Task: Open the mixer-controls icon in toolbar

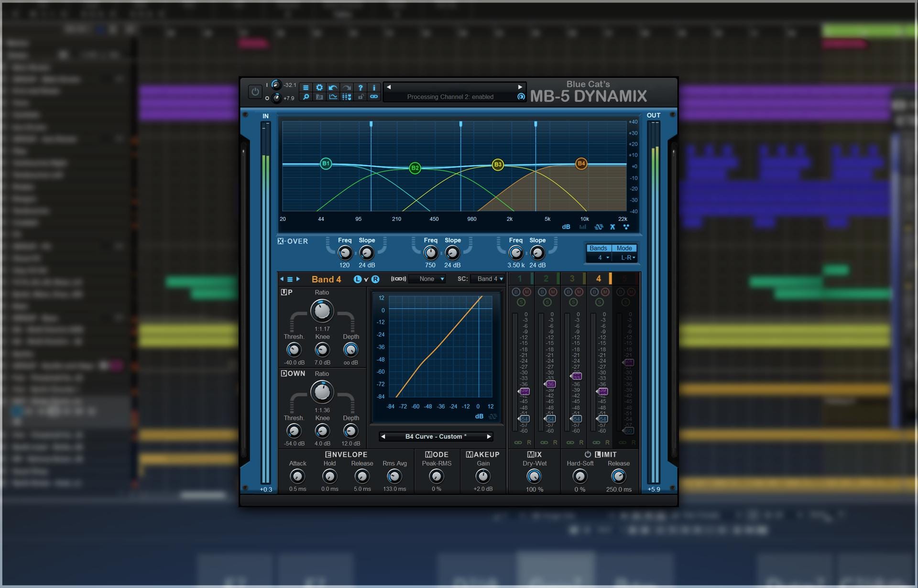Action: pyautogui.click(x=347, y=97)
